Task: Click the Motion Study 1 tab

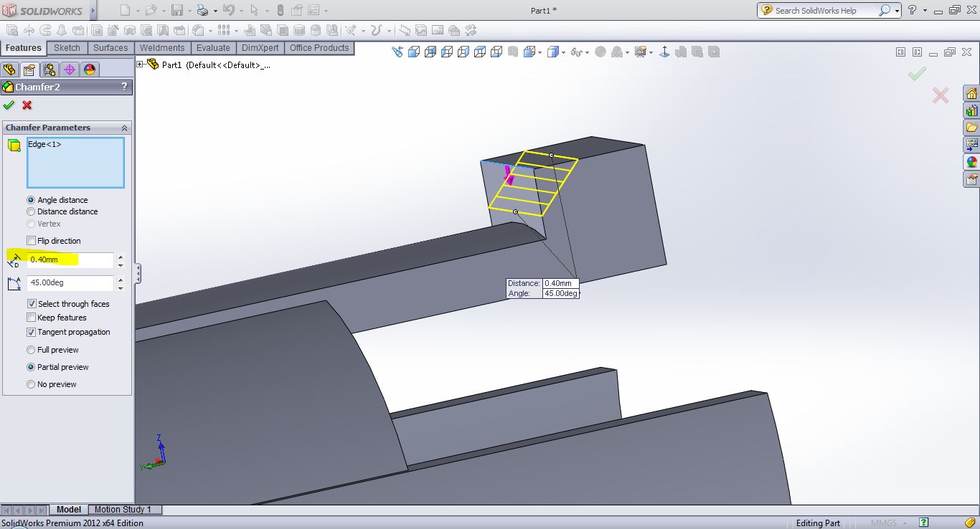Action: [x=123, y=510]
